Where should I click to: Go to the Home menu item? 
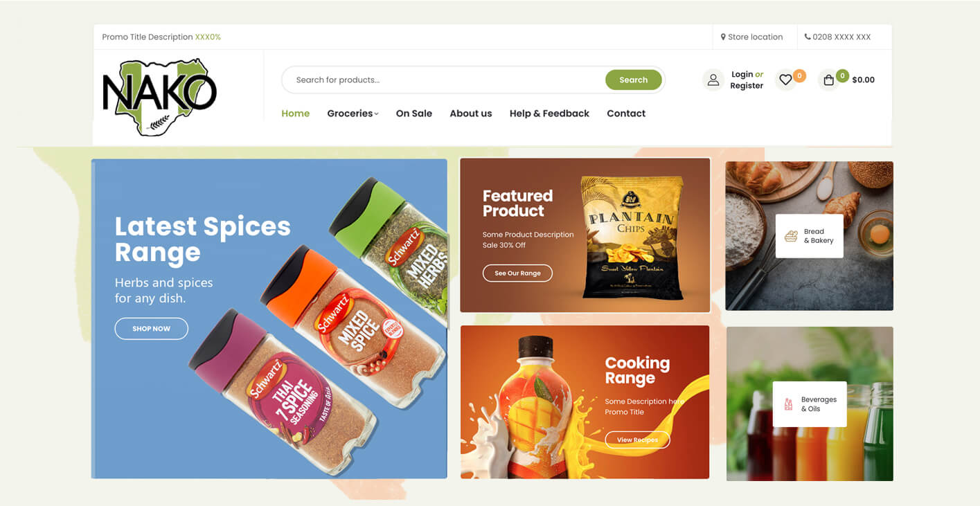coord(295,114)
